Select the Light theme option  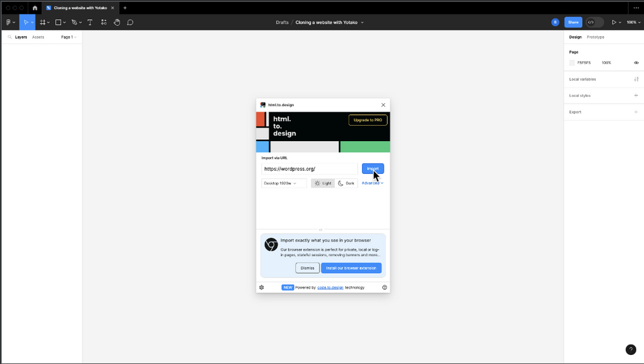(323, 183)
